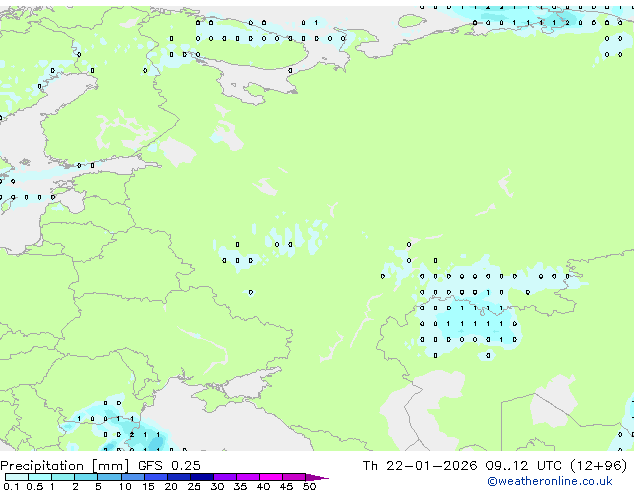This screenshot has height=490, width=634.
Task: Click the legend label '30'
Action: point(218,486)
